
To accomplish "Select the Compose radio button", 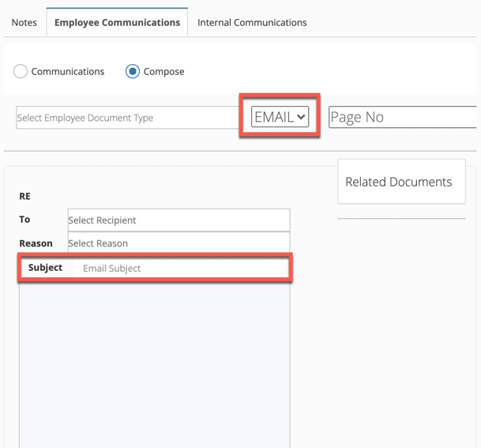I will (x=133, y=71).
